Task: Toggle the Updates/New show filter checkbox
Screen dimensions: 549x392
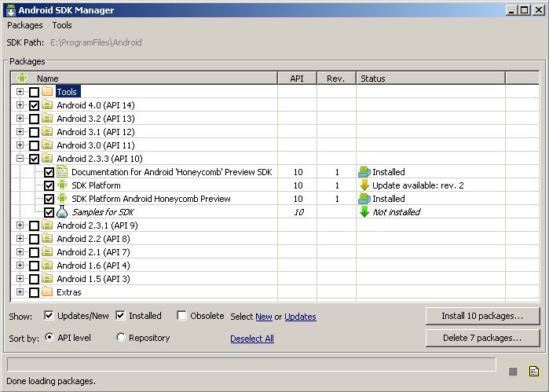Action: click(49, 315)
